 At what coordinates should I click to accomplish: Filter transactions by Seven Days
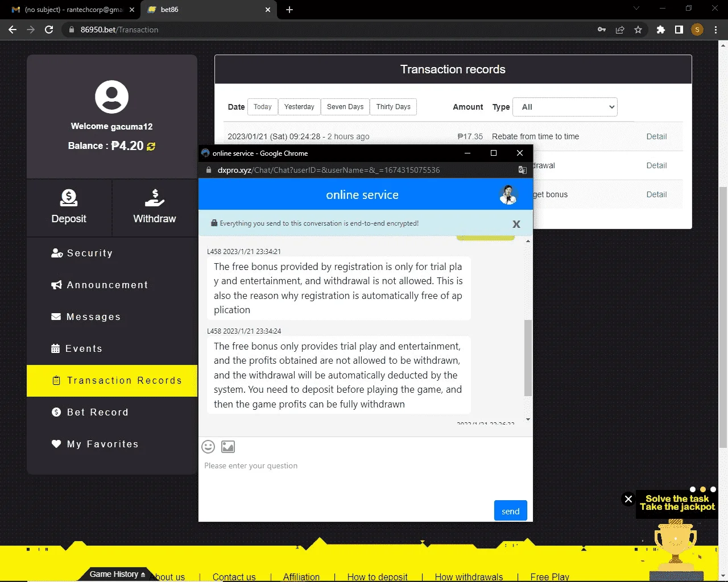(x=345, y=107)
